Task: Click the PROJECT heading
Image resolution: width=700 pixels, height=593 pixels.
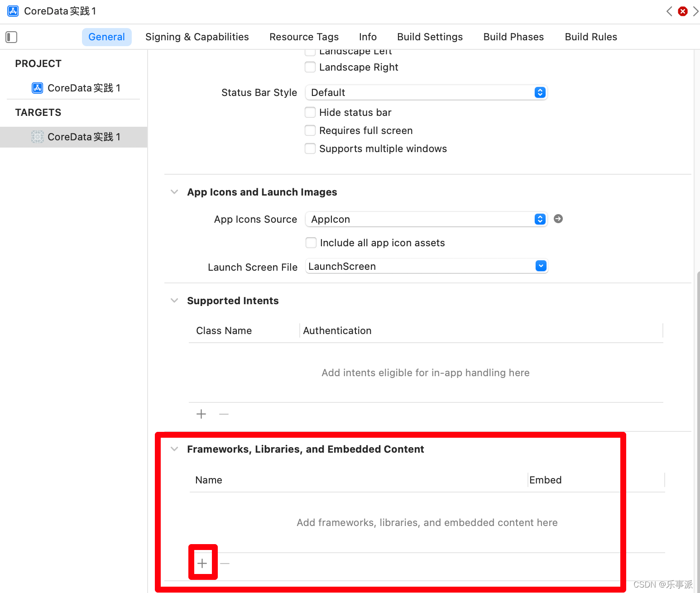Action: tap(38, 64)
